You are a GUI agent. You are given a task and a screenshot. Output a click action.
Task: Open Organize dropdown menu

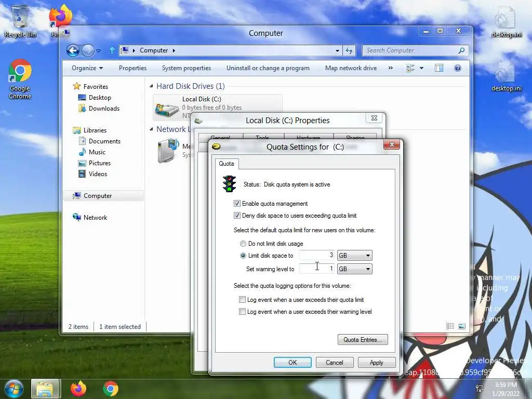click(87, 68)
